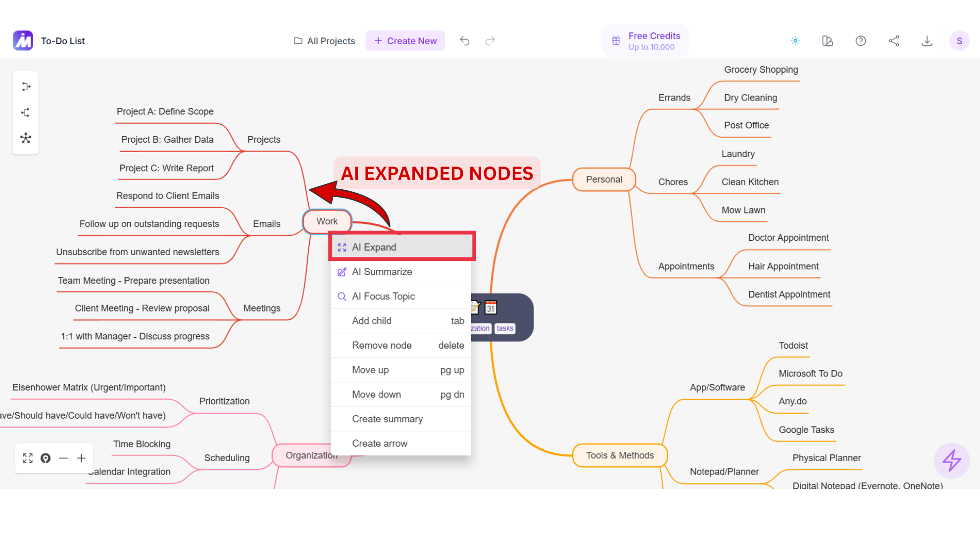Select Add child menu entry
Screen dimensions: 980x535
tap(401, 321)
